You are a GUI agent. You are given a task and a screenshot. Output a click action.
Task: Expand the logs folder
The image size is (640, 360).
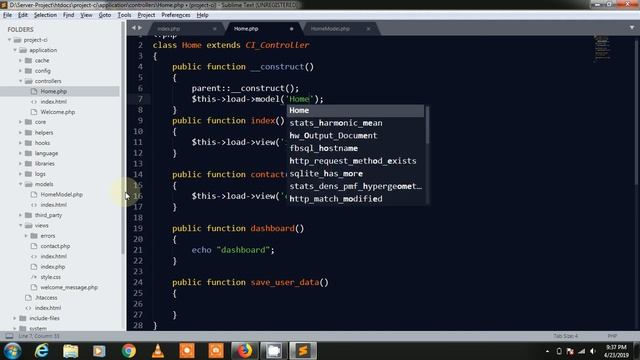coord(21,174)
